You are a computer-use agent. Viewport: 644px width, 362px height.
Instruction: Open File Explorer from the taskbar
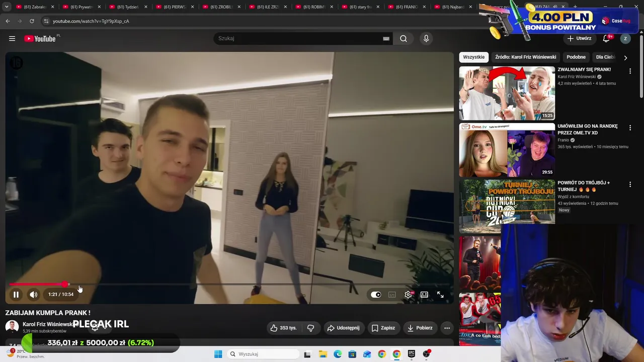(x=323, y=354)
